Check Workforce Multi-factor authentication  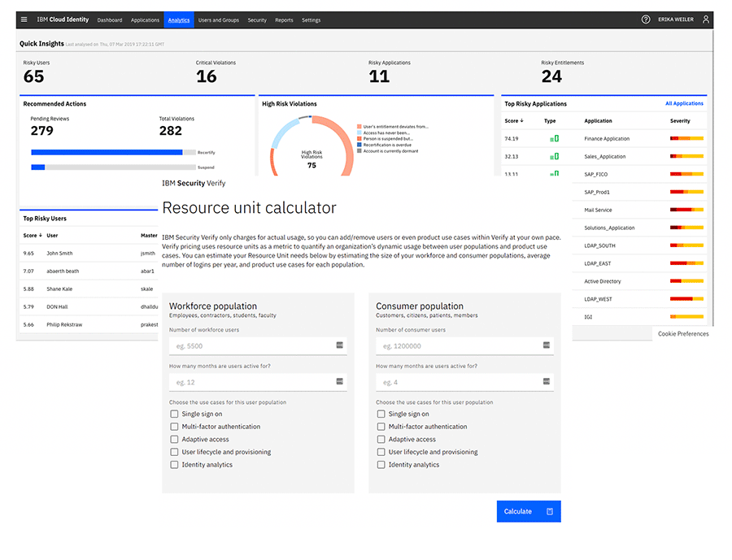tap(174, 427)
